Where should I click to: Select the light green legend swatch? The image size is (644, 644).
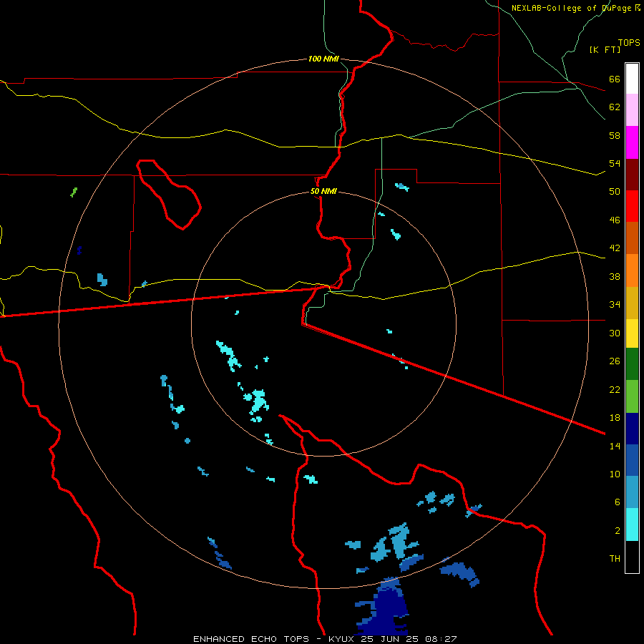coord(632,396)
